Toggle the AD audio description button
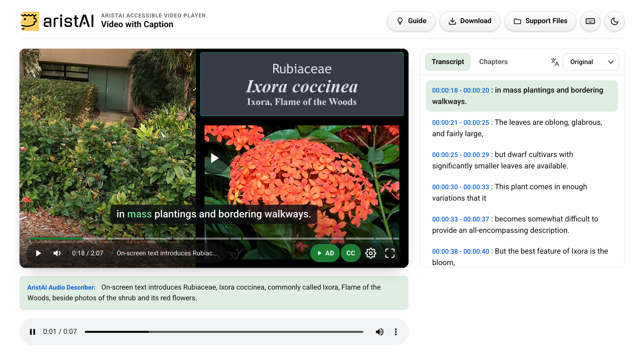 tap(325, 253)
